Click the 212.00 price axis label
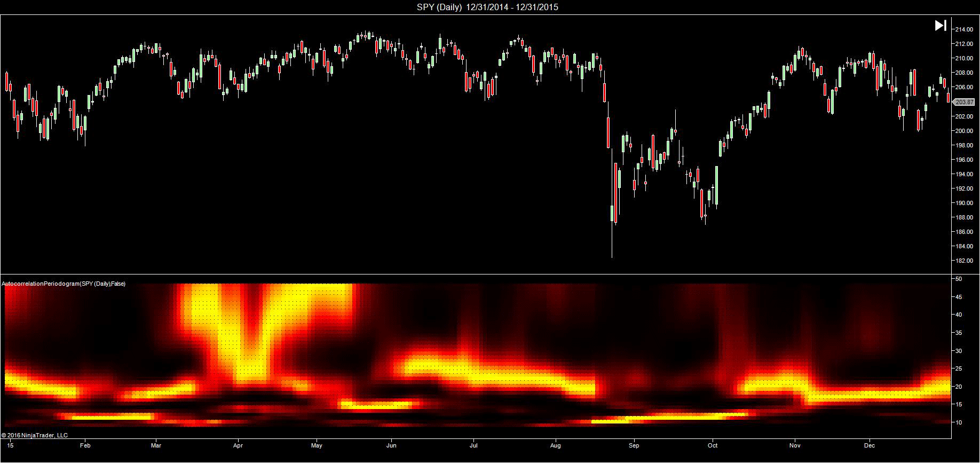The image size is (980, 463). point(963,44)
